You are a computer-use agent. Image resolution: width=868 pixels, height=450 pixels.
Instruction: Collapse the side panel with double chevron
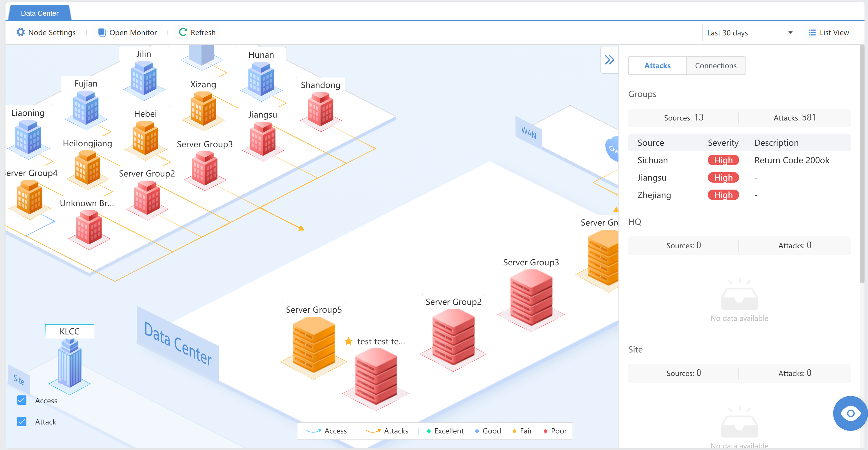coord(609,60)
